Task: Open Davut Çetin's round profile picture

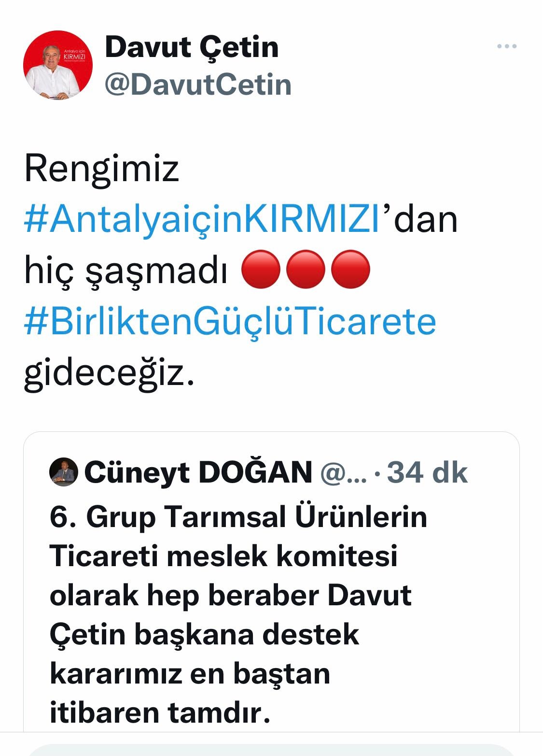Action: pyautogui.click(x=58, y=65)
